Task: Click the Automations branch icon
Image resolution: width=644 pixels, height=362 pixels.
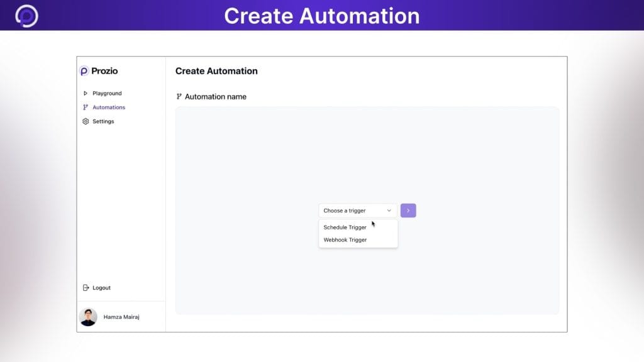Action: 86,107
